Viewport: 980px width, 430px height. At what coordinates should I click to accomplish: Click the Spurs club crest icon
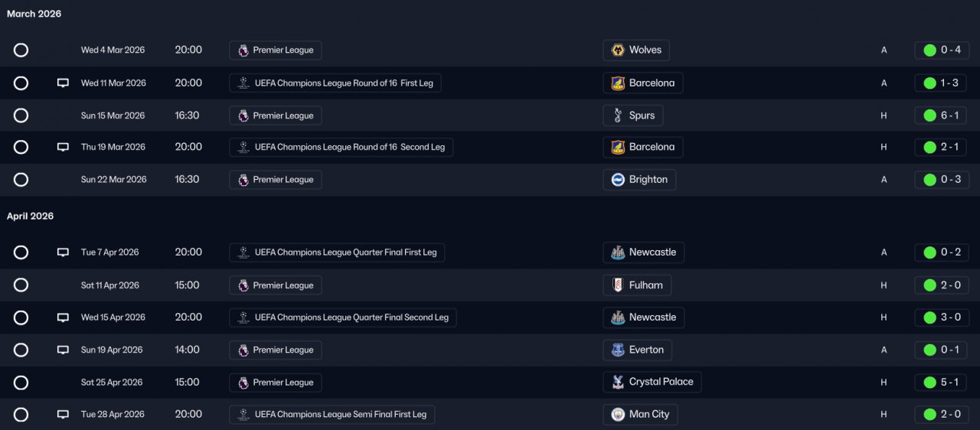(x=618, y=116)
